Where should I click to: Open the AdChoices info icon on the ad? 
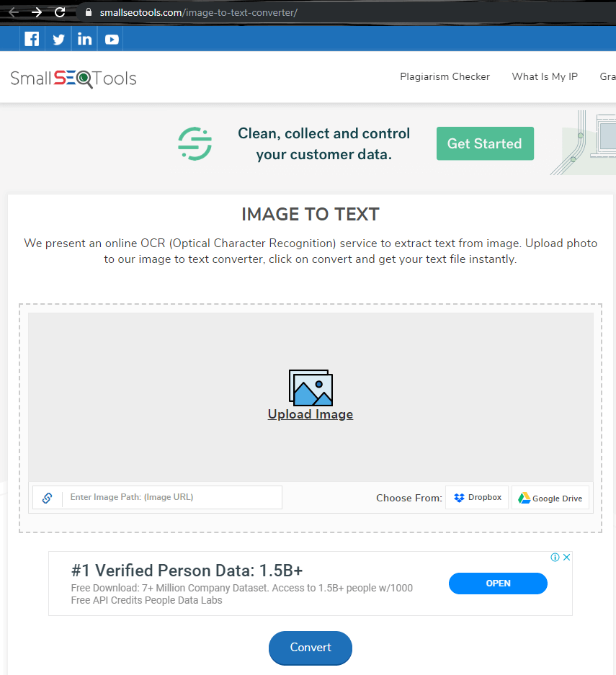point(555,557)
